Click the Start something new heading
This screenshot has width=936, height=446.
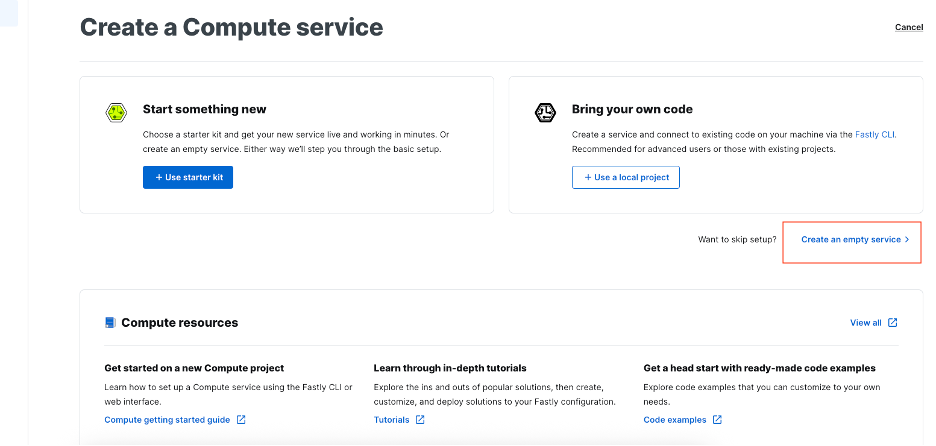click(x=205, y=109)
